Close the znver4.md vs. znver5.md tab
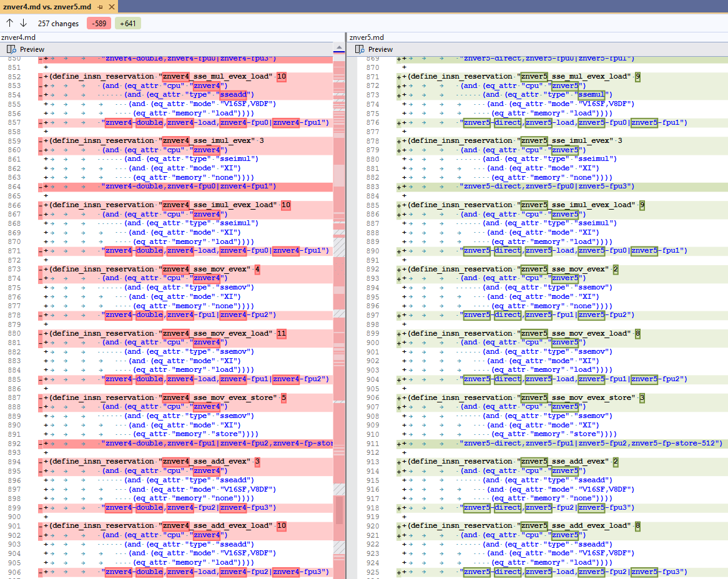The height and width of the screenshot is (579, 728). 111,7
